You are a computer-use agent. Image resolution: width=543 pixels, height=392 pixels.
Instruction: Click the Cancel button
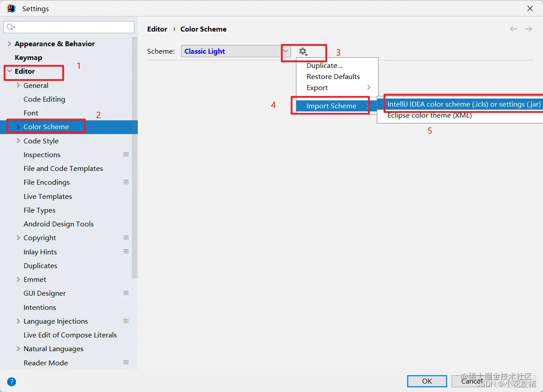point(471,381)
